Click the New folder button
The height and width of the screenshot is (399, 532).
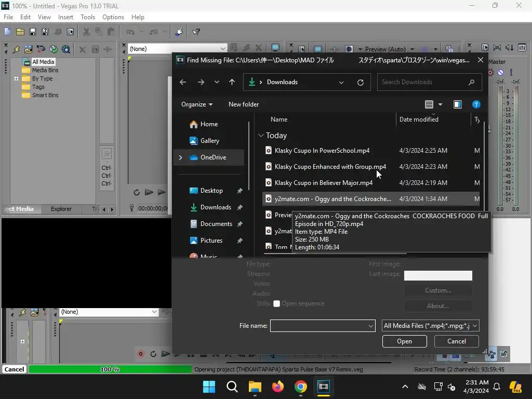(244, 104)
